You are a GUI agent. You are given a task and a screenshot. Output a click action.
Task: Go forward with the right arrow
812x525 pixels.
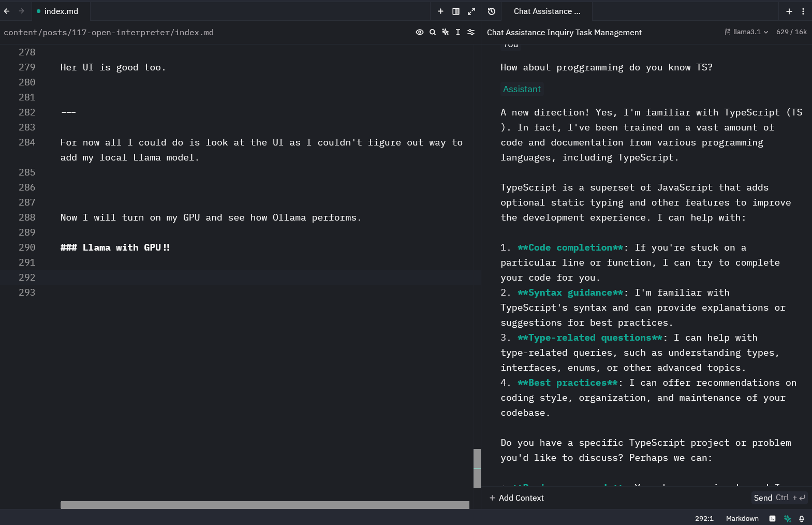pos(21,11)
